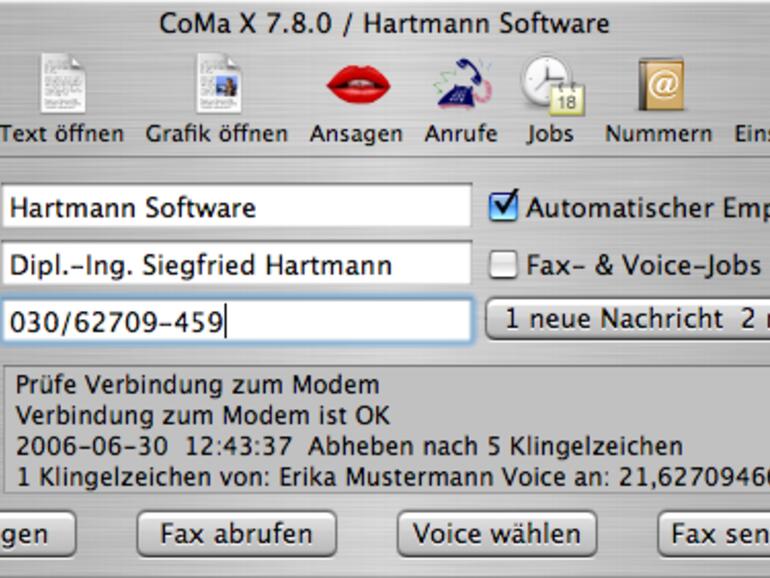Focus the 030/62709-459 phone number field

[237, 321]
